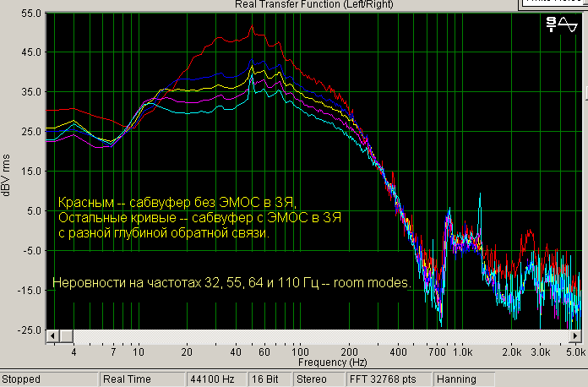Click the '5.0k' frequency axis value
Image resolution: width=588 pixels, height=387 pixels.
(575, 352)
